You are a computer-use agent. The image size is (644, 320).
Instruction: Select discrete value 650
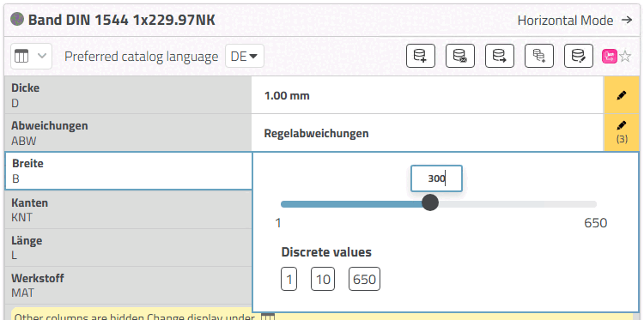coord(364,280)
